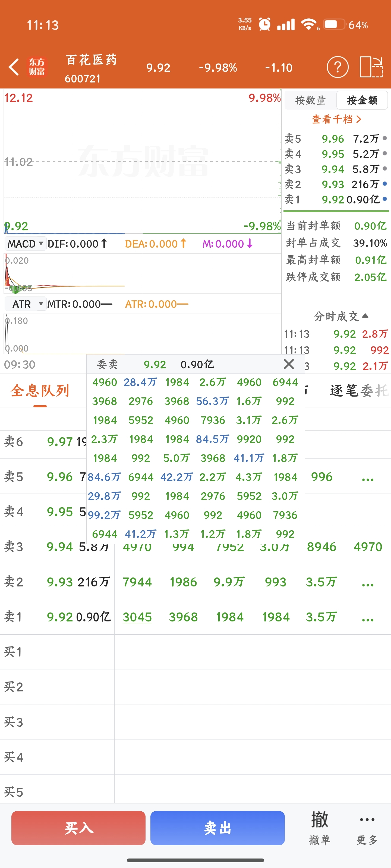Tap the 99.2万 order in popup
This screenshot has width=391, height=868.
(x=104, y=515)
